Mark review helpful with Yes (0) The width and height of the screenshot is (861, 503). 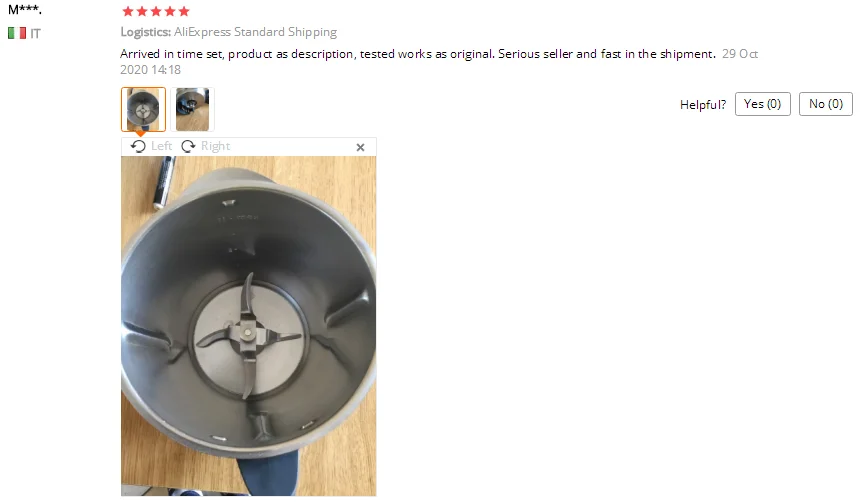pyautogui.click(x=763, y=104)
